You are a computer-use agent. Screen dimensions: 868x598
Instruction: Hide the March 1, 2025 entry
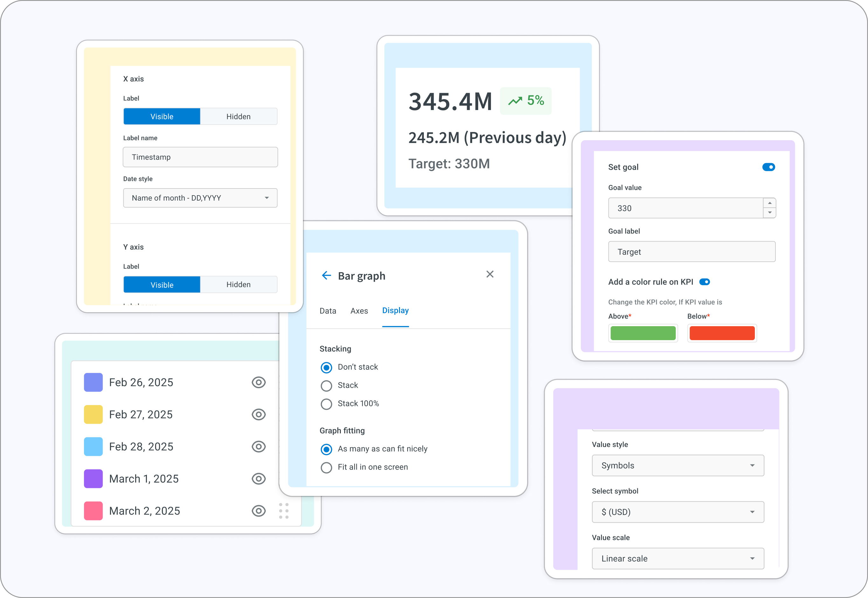coord(258,479)
